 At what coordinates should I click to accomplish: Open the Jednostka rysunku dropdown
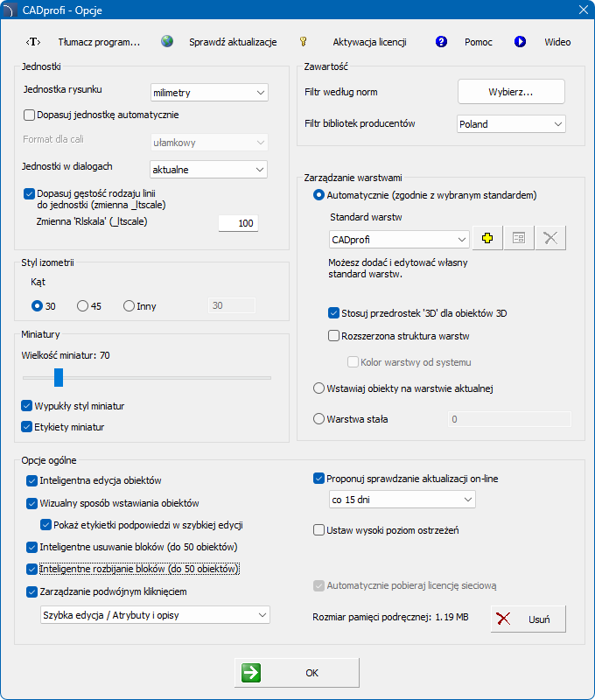(208, 92)
